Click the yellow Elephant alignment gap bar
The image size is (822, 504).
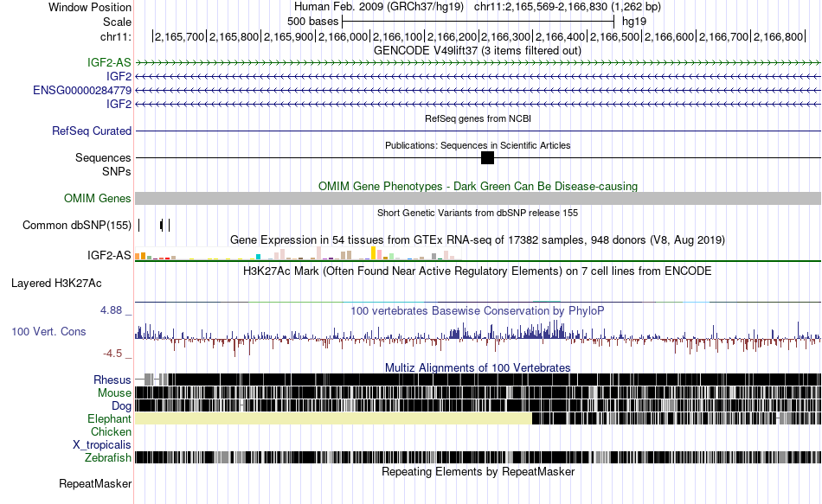(333, 418)
